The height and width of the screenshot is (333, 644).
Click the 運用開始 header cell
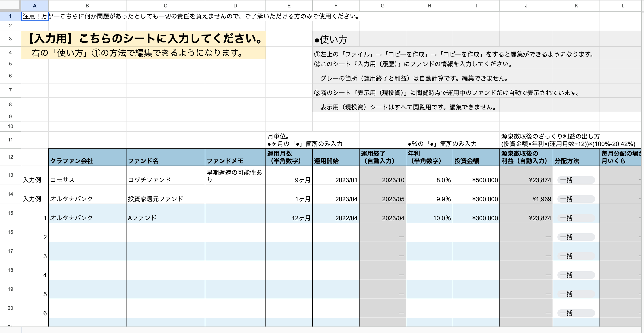pos(336,157)
